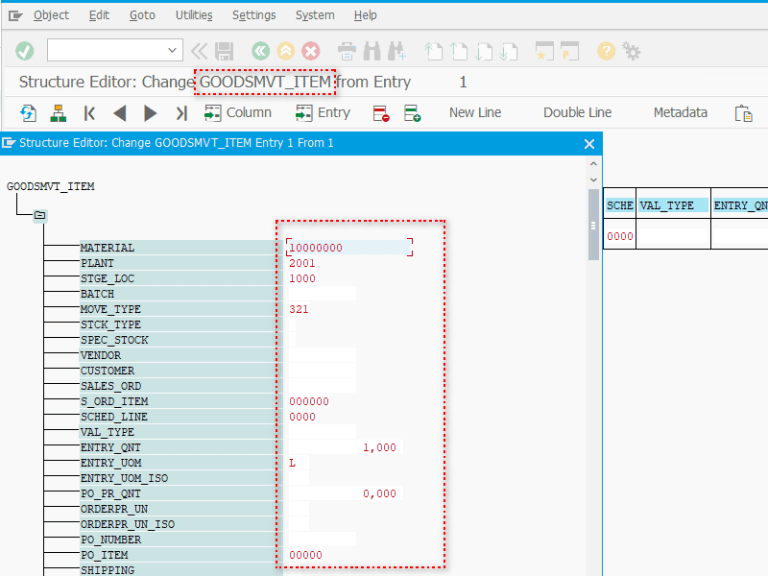Go to next entry arrow
This screenshot has height=576, width=768.
pyautogui.click(x=151, y=113)
